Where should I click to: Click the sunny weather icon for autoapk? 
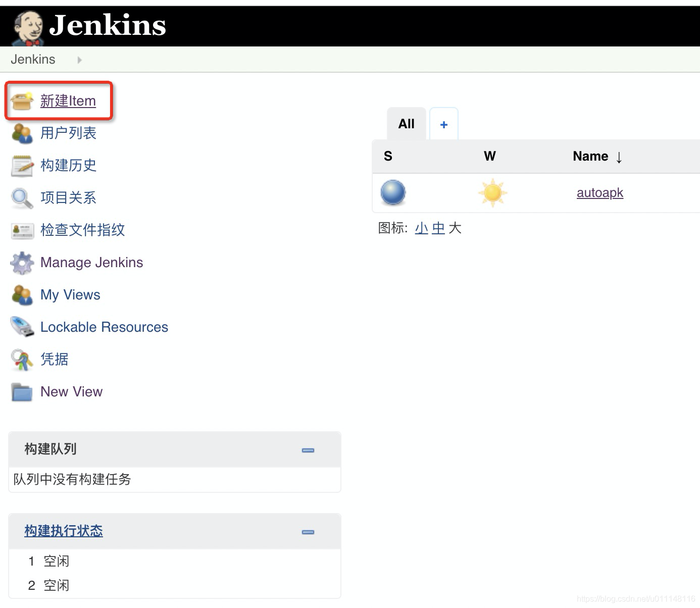[492, 193]
